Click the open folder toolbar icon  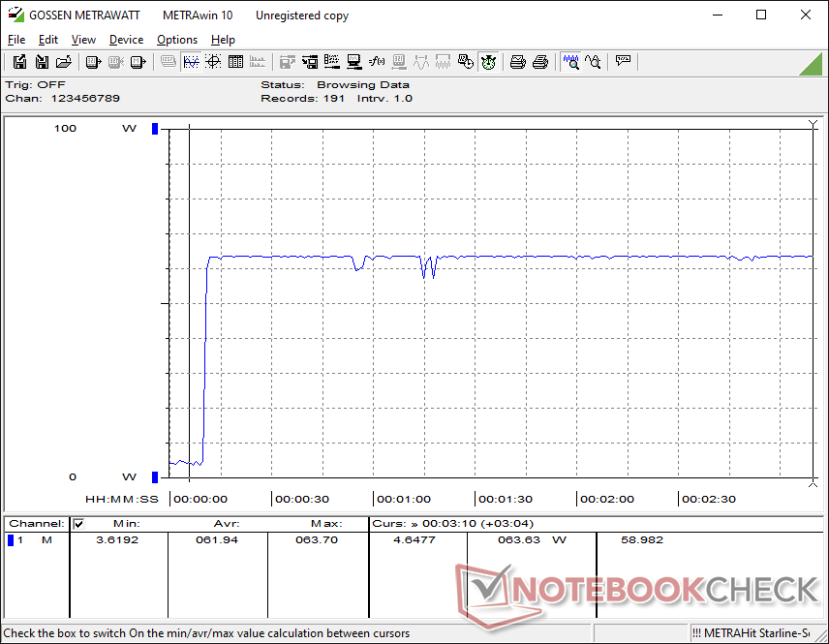click(x=64, y=62)
